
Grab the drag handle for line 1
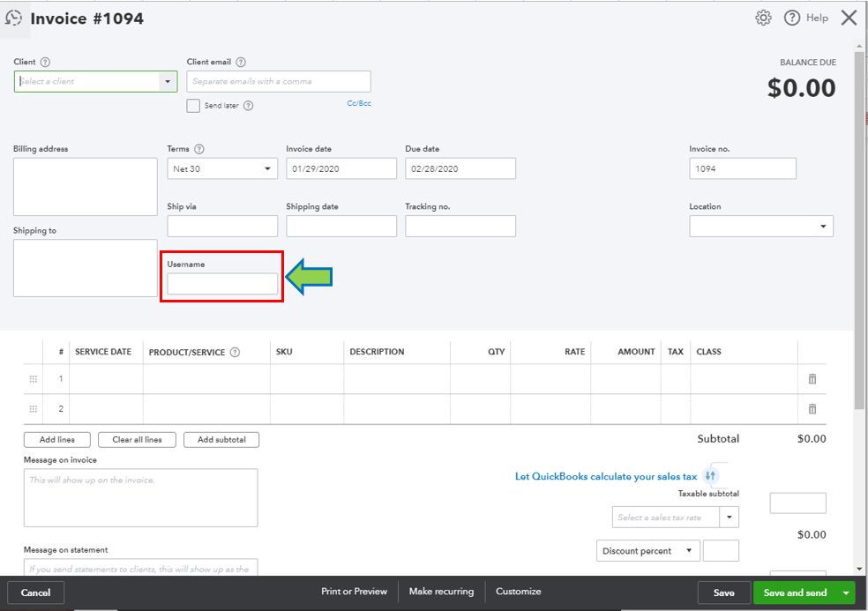[34, 379]
